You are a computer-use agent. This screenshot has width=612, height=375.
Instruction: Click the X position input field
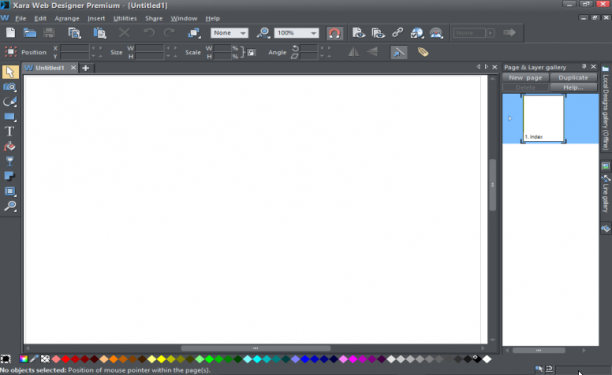75,48
